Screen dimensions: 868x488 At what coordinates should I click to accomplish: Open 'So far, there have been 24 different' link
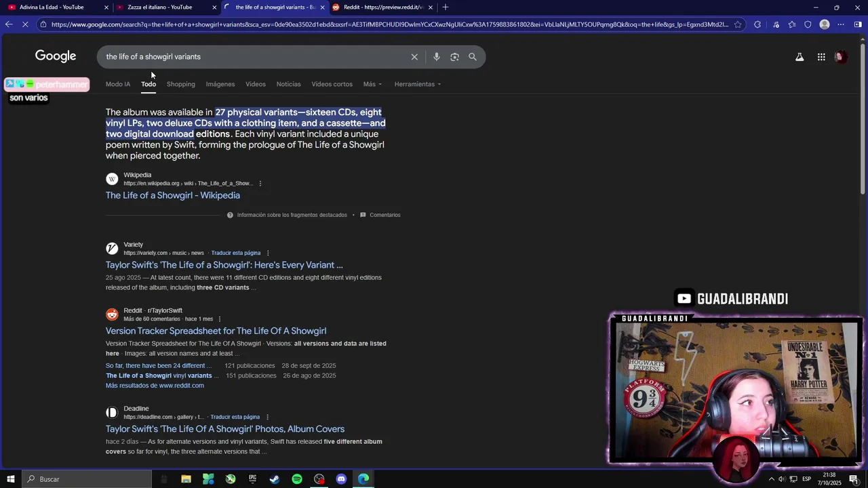(x=159, y=366)
